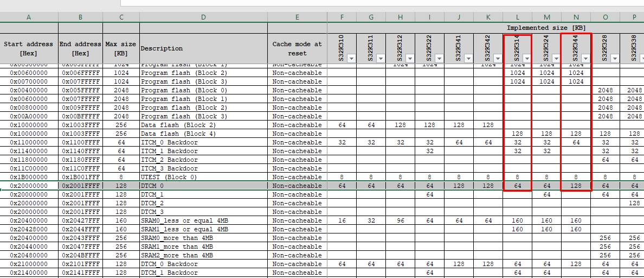Select column A header
The width and height of the screenshot is (644, 278).
click(29, 17)
